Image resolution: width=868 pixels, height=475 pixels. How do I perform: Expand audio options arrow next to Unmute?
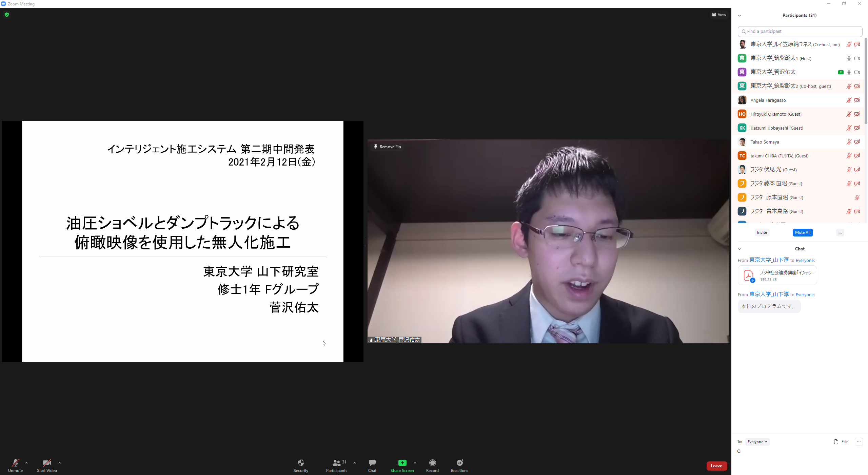(26, 463)
